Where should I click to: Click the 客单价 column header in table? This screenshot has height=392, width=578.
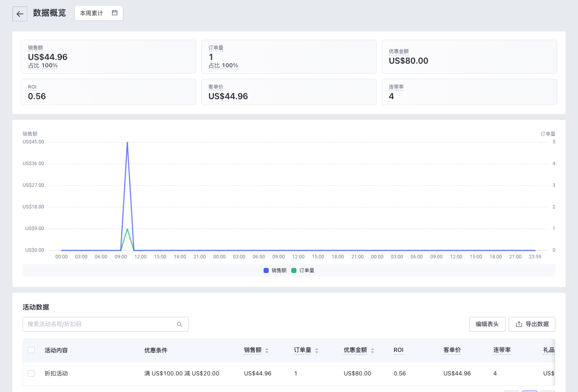coord(452,350)
